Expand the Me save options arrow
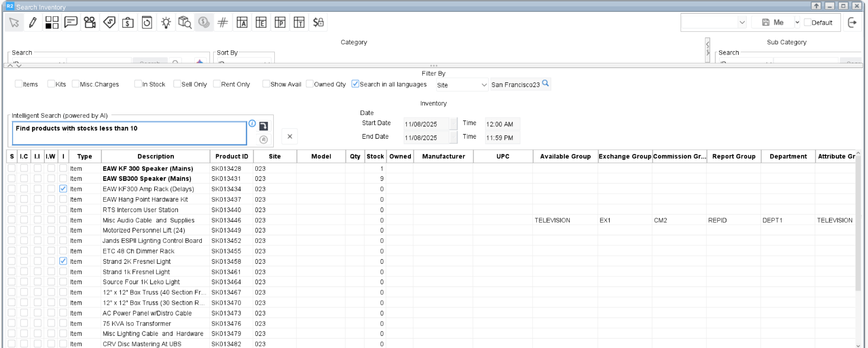868x348 pixels. [x=797, y=22]
